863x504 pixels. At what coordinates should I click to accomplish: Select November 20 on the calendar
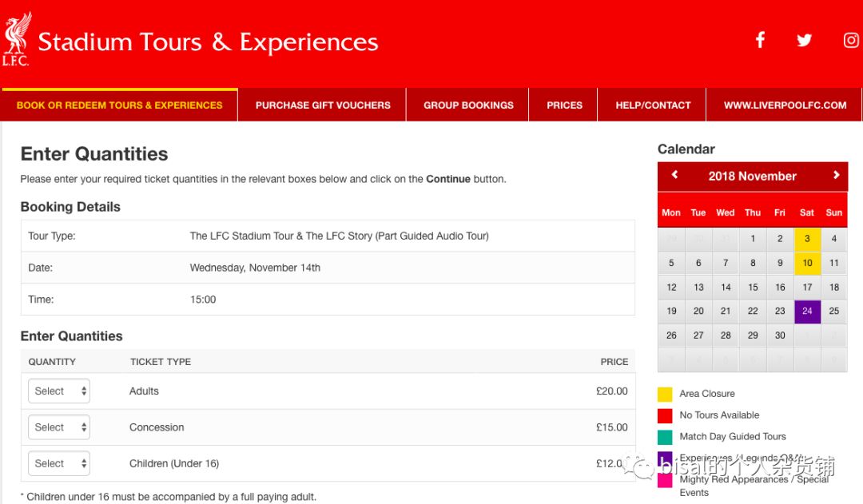click(x=698, y=311)
